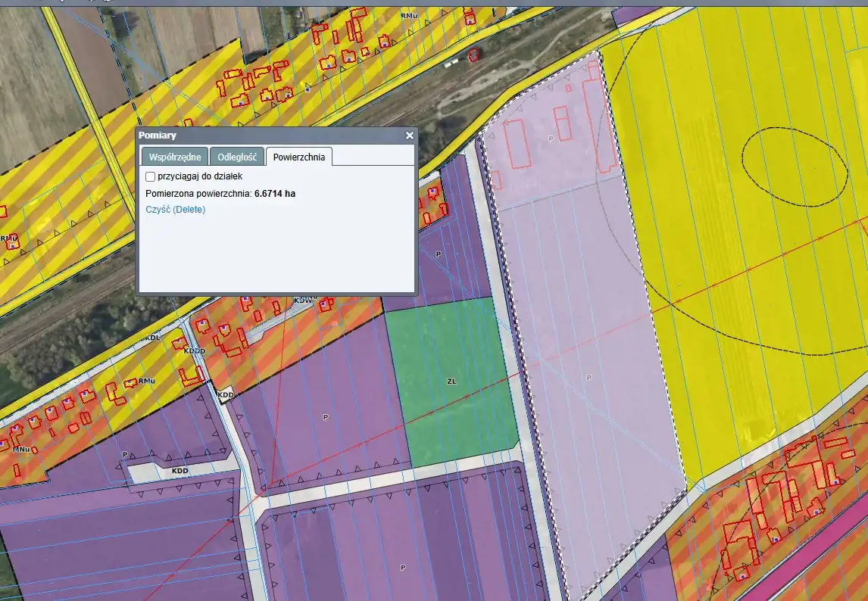Viewport: 868px width, 601px height.
Task: Click the RMu label in lower-left striped zone
Action: [x=147, y=381]
